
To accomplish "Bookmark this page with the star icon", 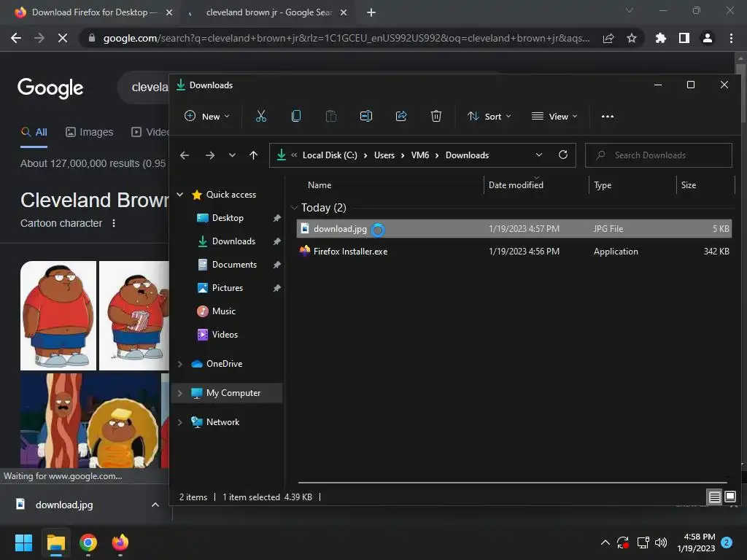I will (631, 38).
